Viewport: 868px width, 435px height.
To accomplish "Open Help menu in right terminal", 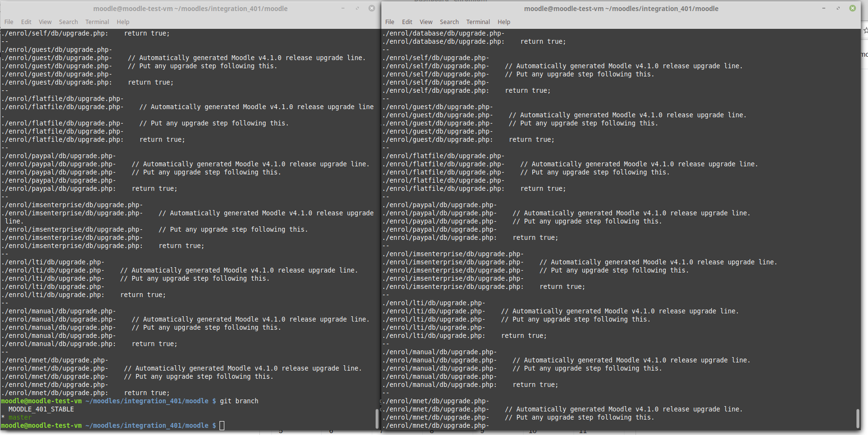I will coord(504,22).
